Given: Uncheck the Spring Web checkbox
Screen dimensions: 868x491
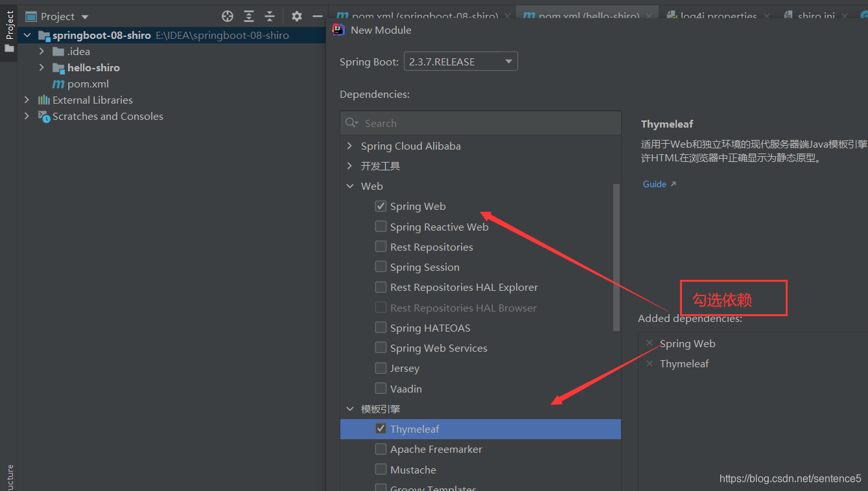Looking at the screenshot, I should pos(381,206).
